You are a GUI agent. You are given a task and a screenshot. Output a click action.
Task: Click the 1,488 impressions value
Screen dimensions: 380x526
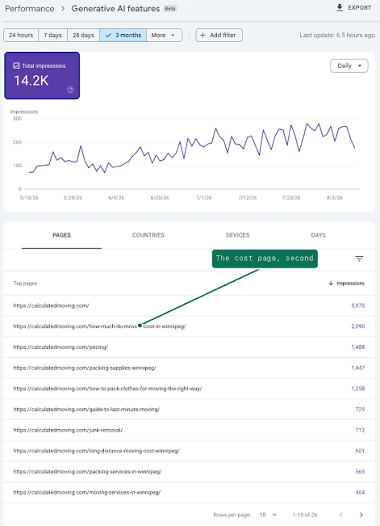358,347
